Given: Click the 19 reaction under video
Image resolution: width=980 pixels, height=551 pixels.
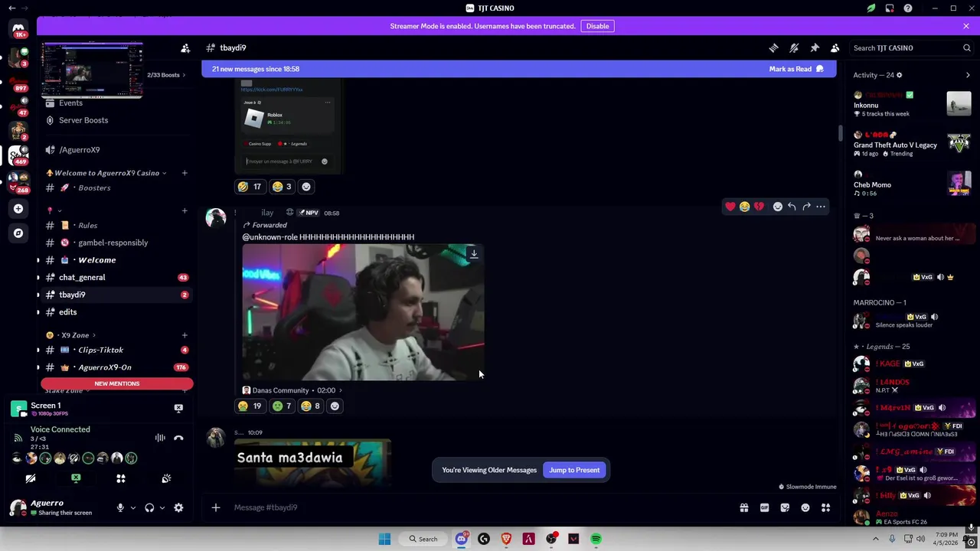Looking at the screenshot, I should (250, 406).
